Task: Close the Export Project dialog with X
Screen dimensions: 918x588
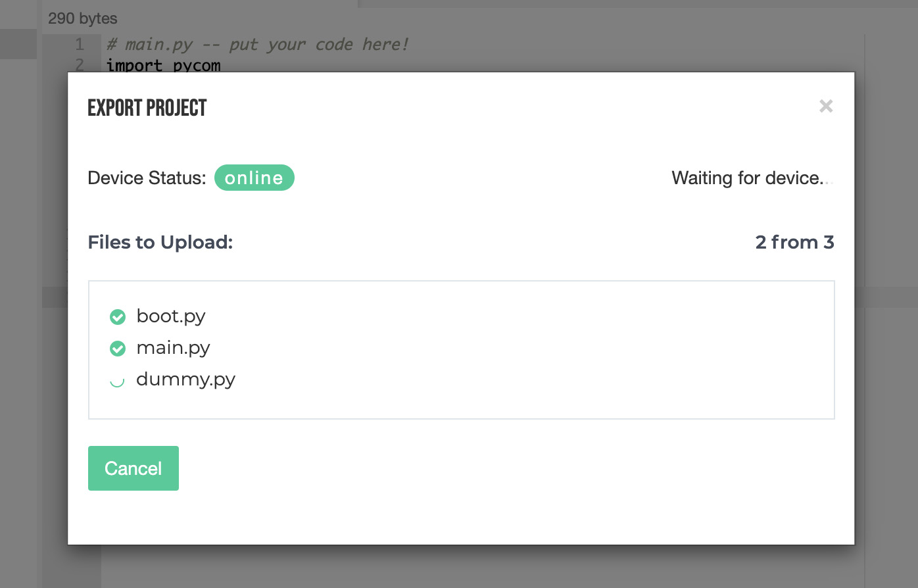Action: [826, 106]
